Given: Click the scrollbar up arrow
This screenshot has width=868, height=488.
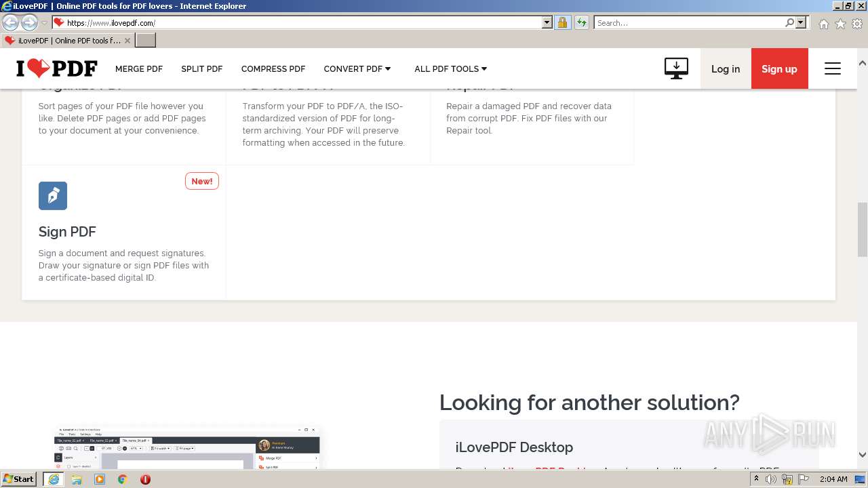Looking at the screenshot, I should tap(863, 63).
